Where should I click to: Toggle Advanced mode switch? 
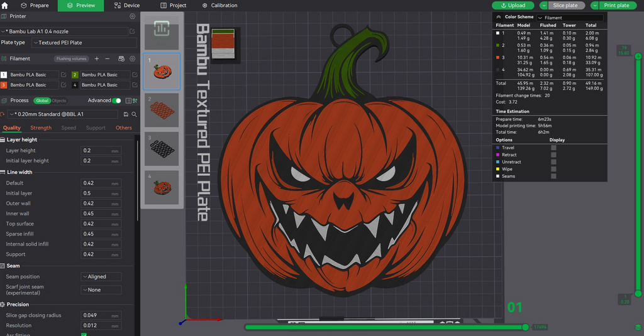(x=116, y=100)
